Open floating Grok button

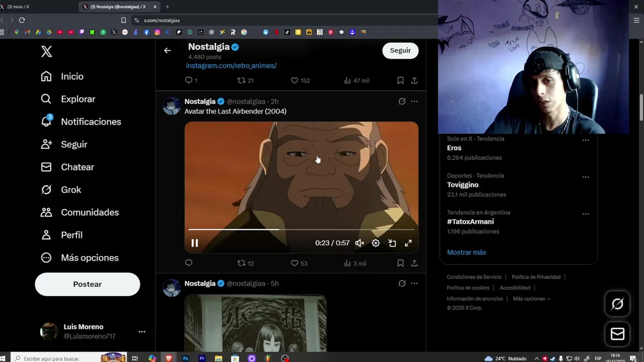coord(617,304)
